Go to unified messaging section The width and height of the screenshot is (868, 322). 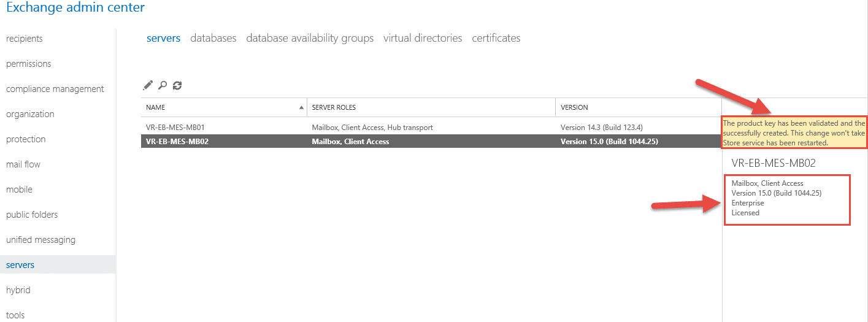(40, 240)
